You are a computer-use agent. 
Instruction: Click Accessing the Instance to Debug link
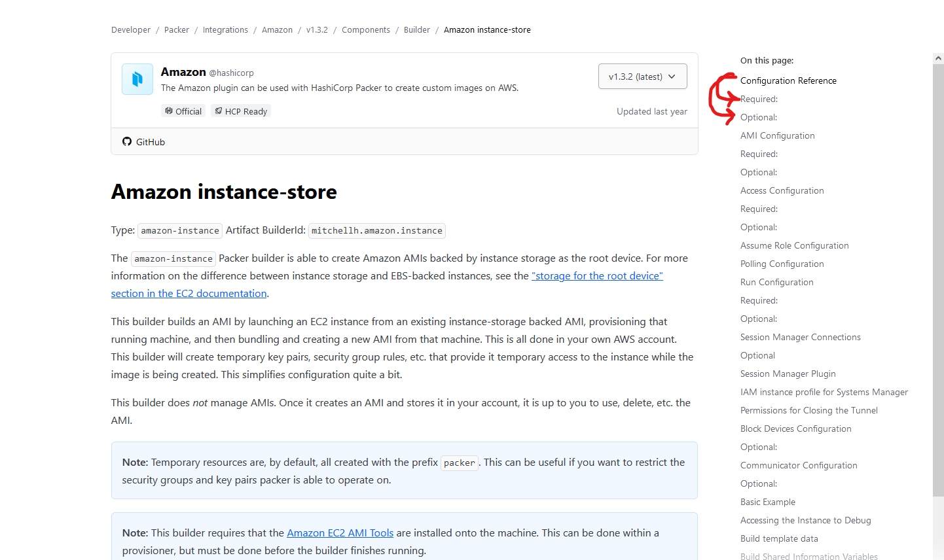coord(805,520)
